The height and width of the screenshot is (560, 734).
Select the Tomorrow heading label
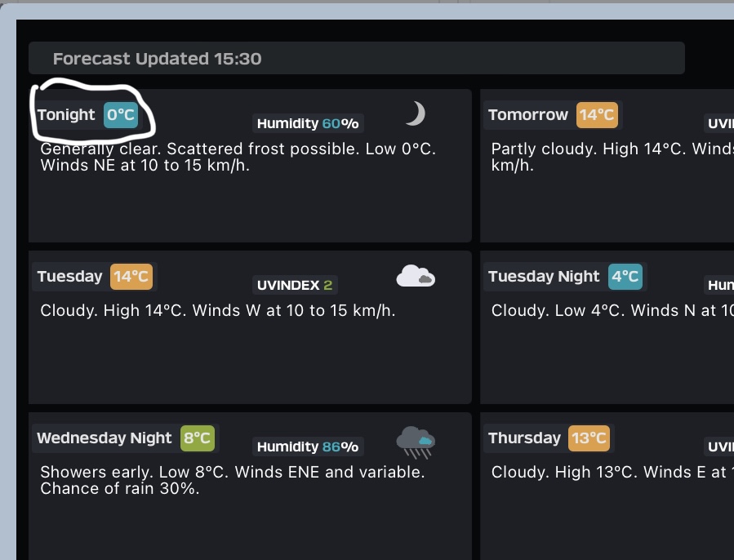point(528,115)
